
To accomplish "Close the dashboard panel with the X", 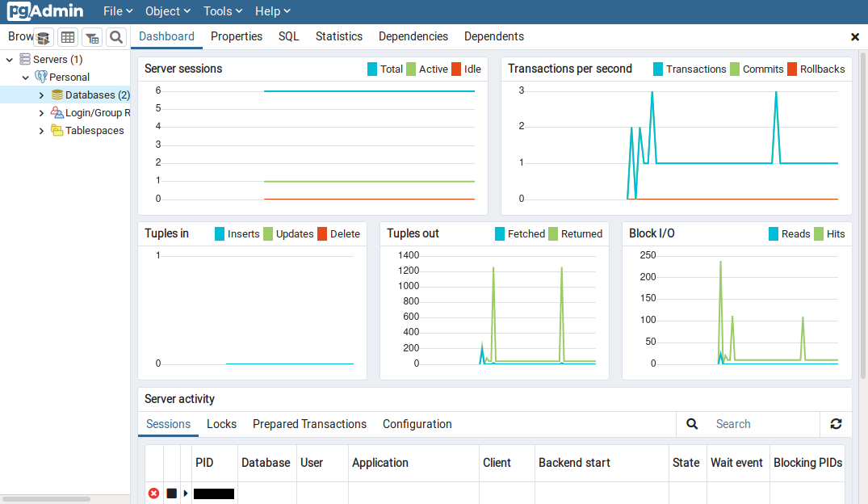I will (x=855, y=37).
